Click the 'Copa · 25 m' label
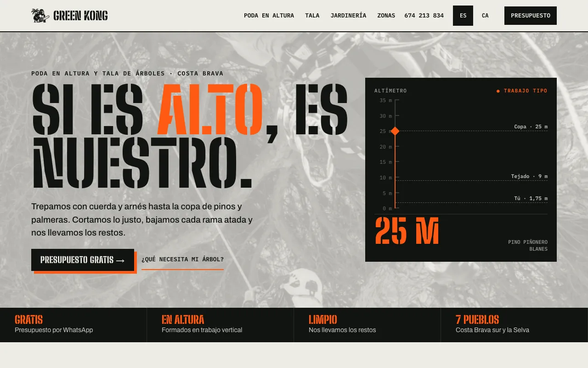The image size is (588, 368). (x=531, y=126)
